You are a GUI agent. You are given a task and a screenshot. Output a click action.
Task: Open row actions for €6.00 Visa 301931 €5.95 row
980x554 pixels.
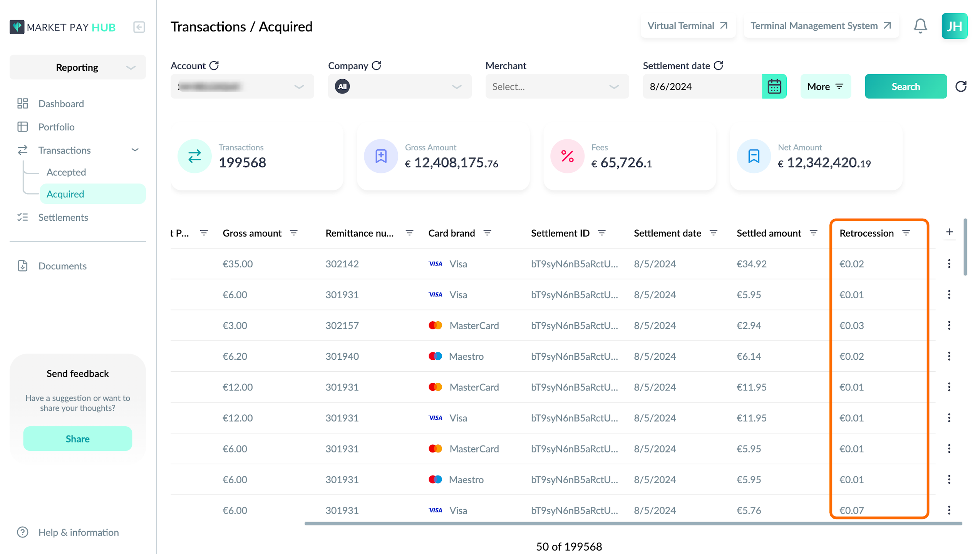tap(949, 295)
